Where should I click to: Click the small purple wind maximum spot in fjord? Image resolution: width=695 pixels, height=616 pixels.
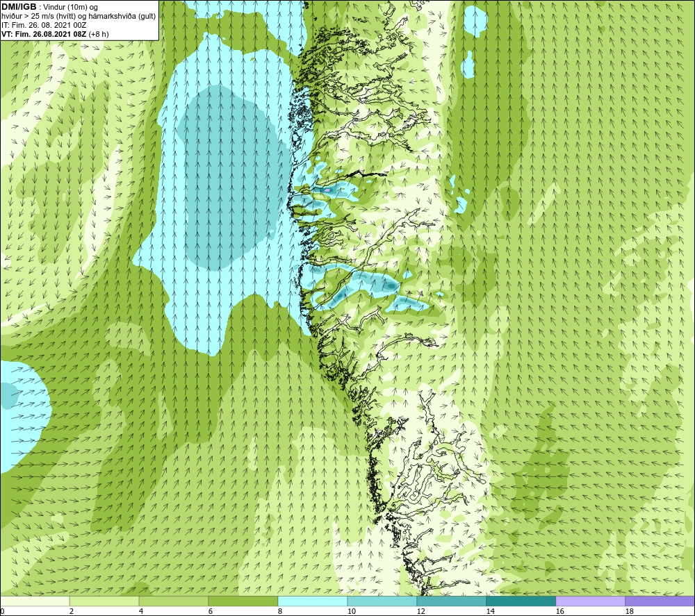pos(327,190)
